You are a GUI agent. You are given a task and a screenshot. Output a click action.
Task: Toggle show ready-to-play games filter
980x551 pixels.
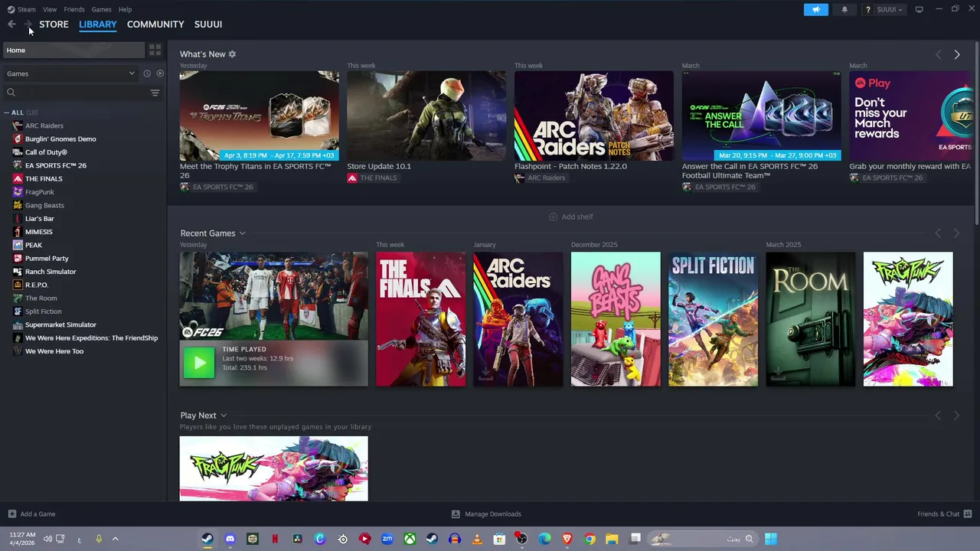(x=160, y=73)
